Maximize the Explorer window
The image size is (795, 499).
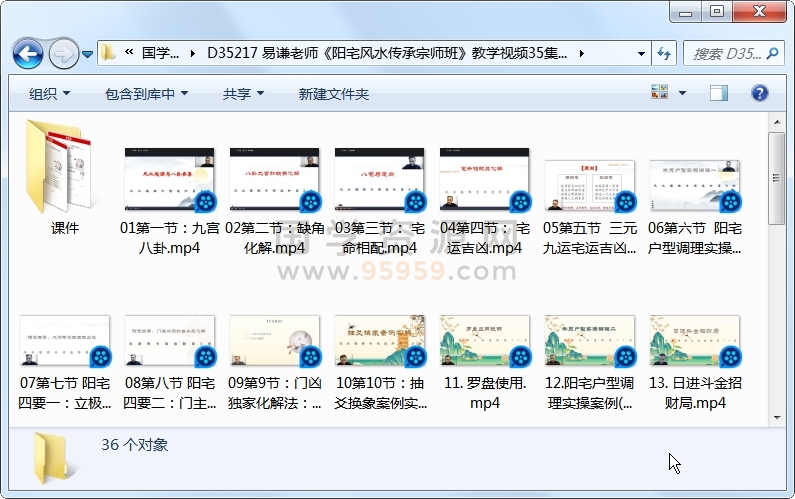click(x=716, y=12)
